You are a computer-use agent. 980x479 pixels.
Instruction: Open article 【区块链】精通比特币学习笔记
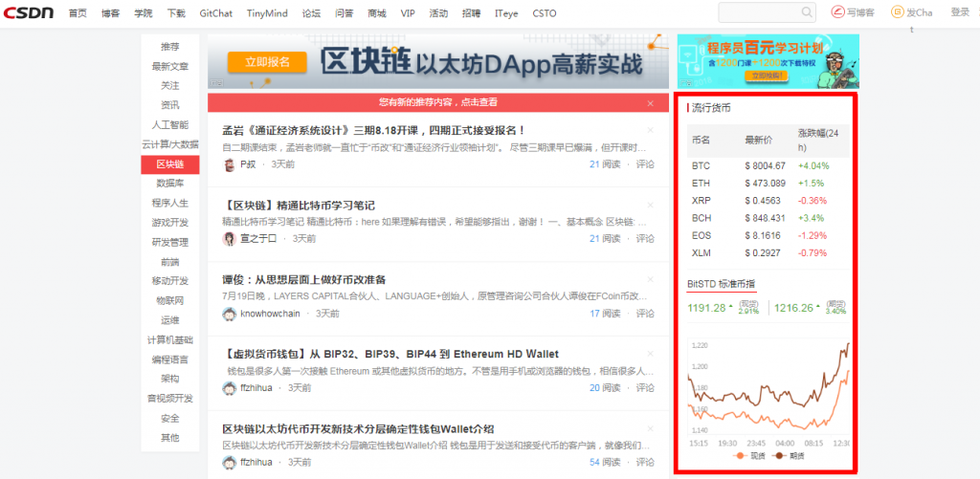click(x=299, y=206)
